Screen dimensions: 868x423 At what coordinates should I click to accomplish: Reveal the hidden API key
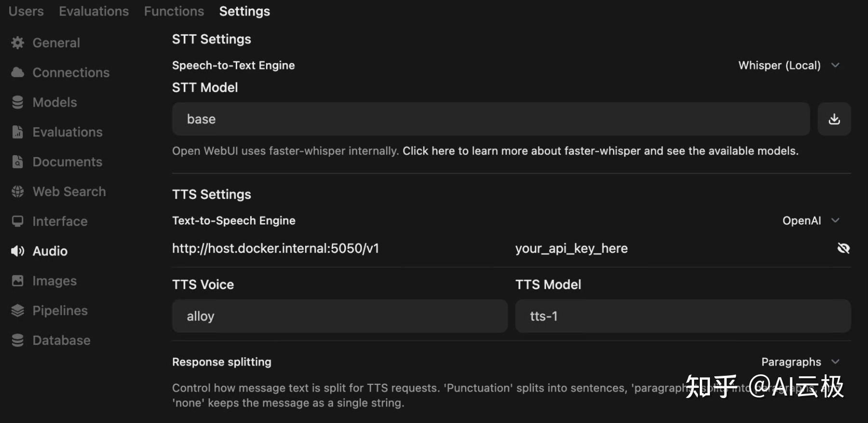(843, 248)
